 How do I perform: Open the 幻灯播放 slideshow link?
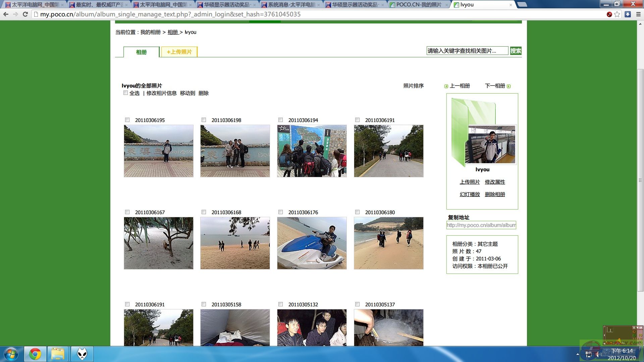[x=469, y=194]
